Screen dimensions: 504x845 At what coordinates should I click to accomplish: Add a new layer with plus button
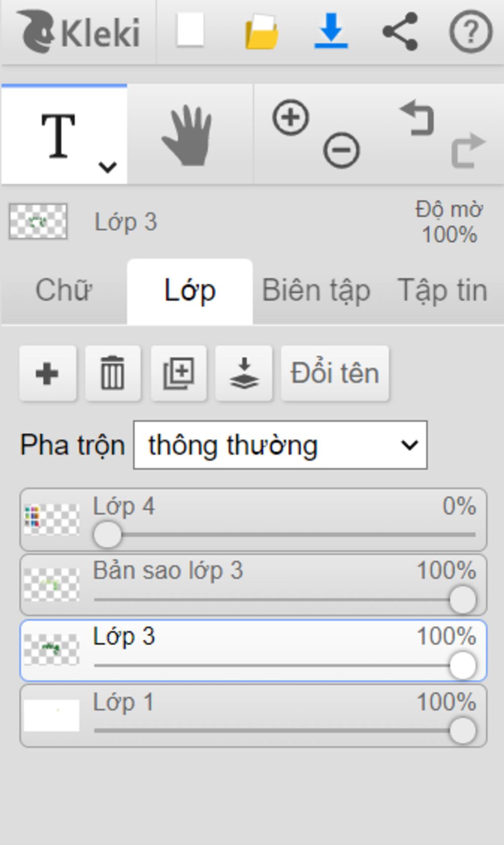pyautogui.click(x=48, y=374)
